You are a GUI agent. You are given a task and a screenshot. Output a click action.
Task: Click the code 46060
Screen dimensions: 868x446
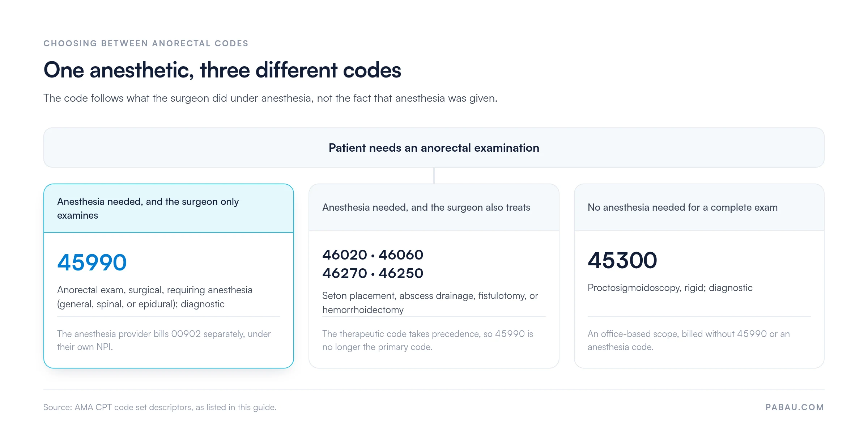tap(401, 255)
